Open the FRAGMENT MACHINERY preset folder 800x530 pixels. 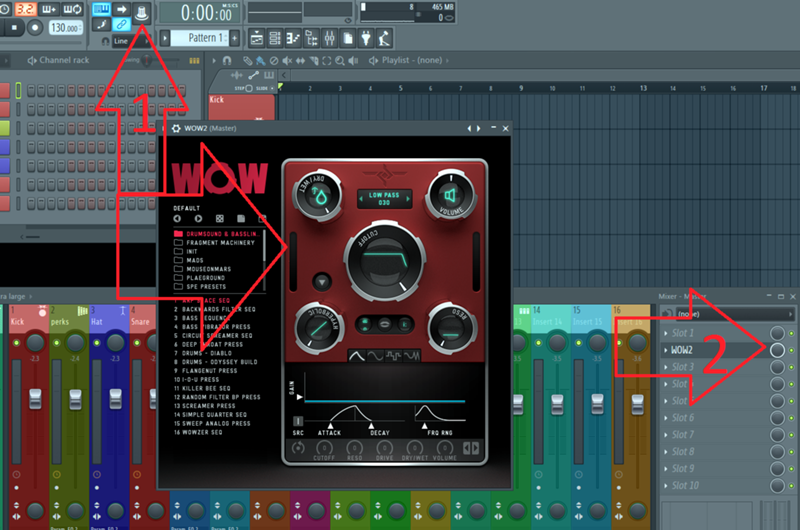(214, 243)
